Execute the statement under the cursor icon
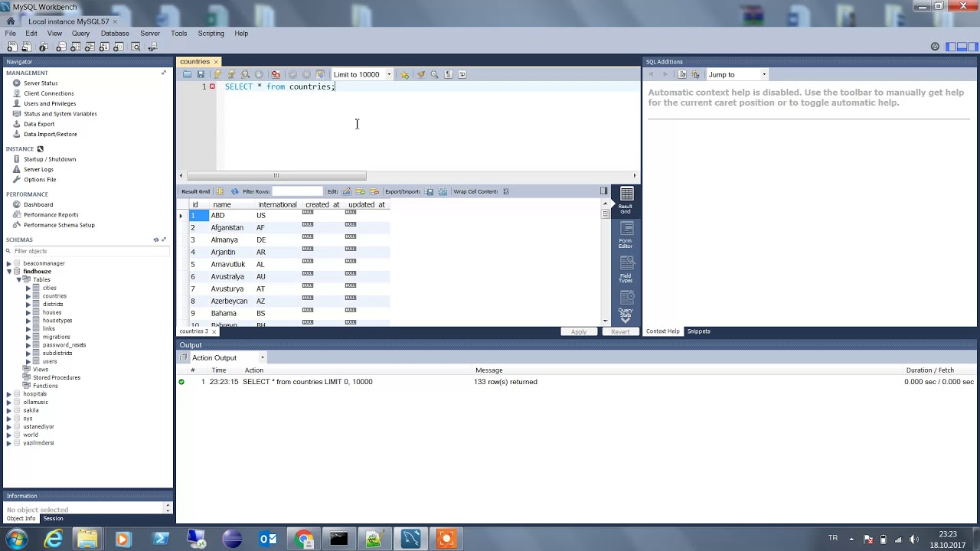Image resolution: width=980 pixels, height=551 pixels. click(231, 74)
